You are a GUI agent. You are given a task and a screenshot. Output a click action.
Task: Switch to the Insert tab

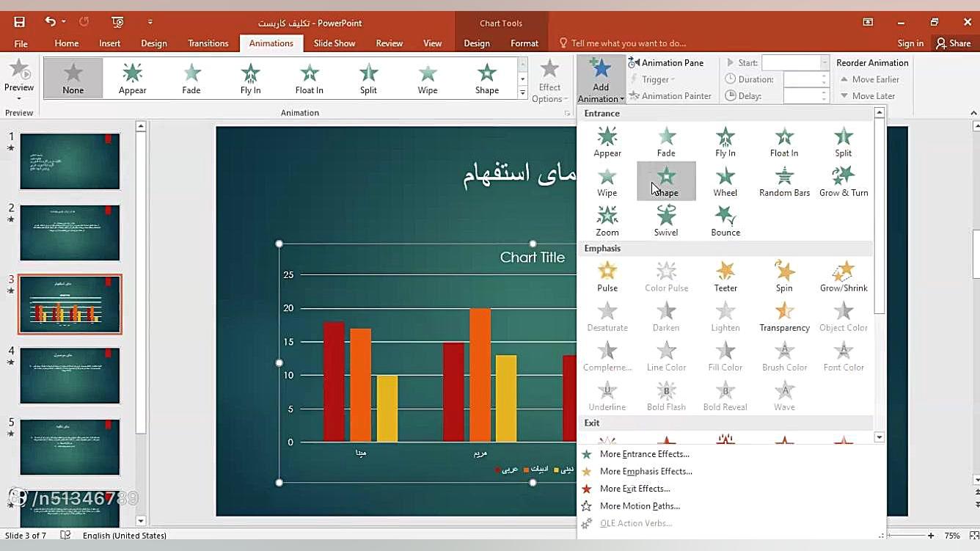click(110, 43)
